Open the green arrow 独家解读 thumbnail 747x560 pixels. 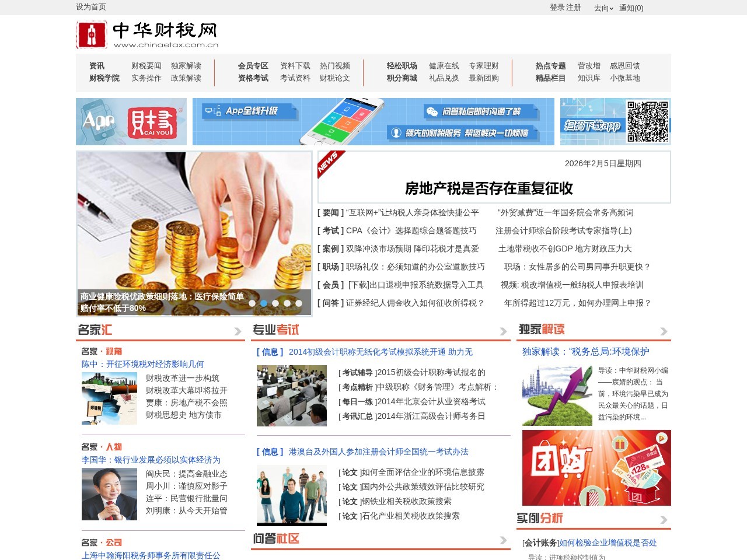pyautogui.click(x=557, y=395)
